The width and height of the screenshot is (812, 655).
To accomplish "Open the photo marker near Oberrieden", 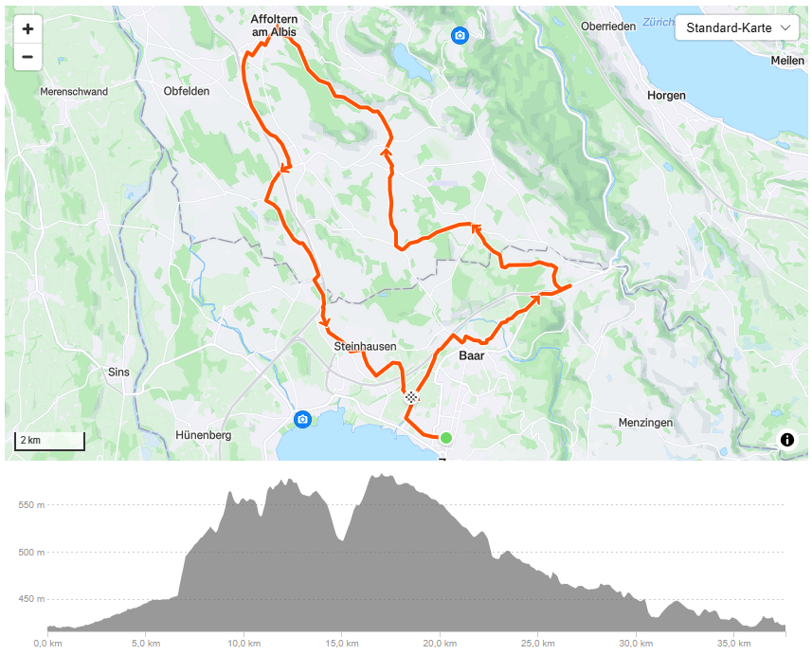I will pos(460,35).
